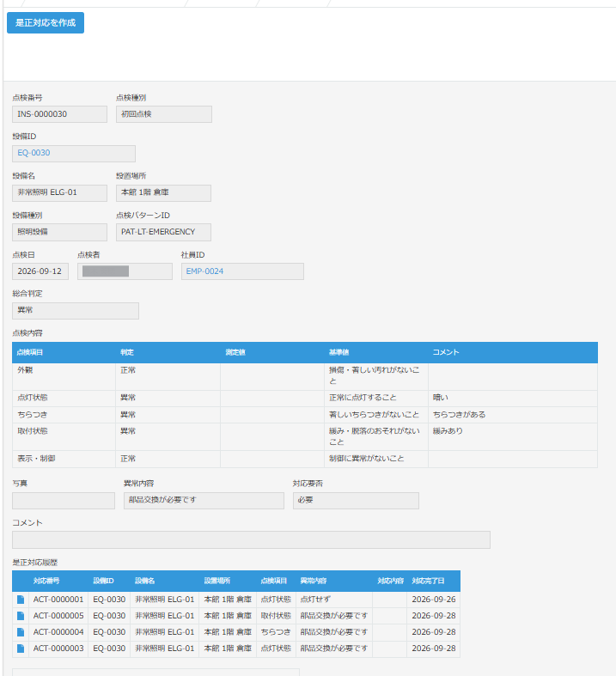Open record icon for ACT-0000004

pos(21,632)
